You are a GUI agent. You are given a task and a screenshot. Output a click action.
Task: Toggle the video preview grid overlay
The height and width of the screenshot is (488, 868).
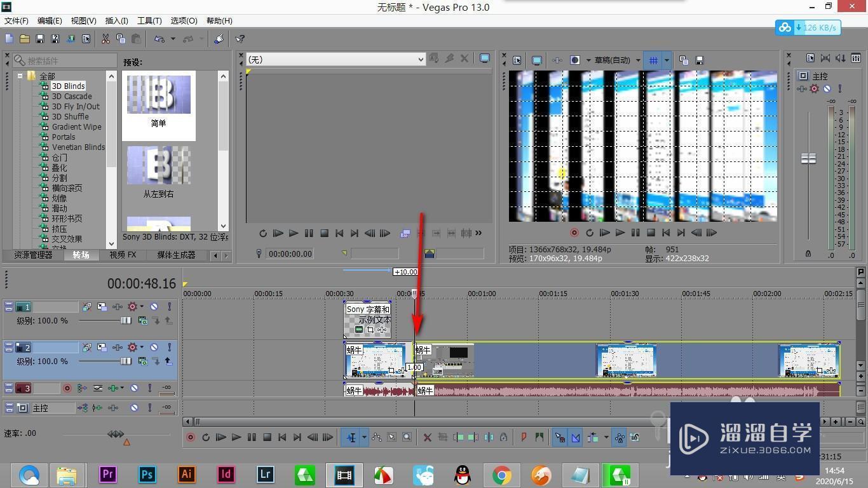[x=653, y=60]
